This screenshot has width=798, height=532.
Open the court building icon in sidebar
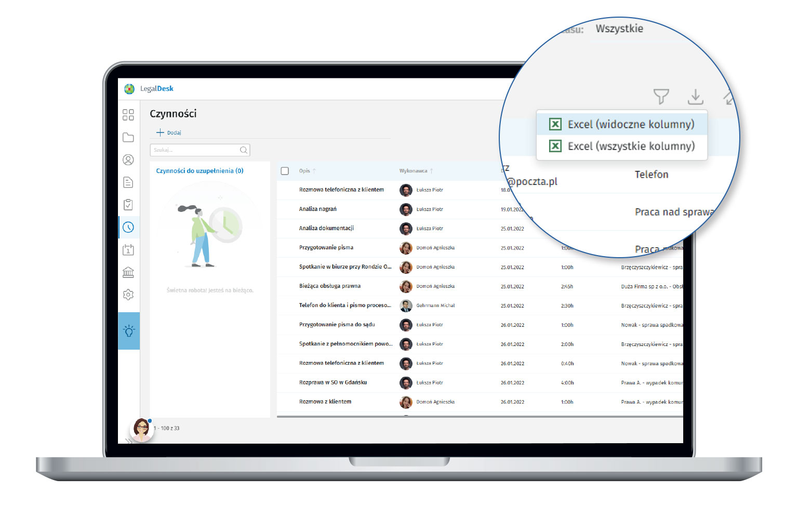tap(128, 272)
